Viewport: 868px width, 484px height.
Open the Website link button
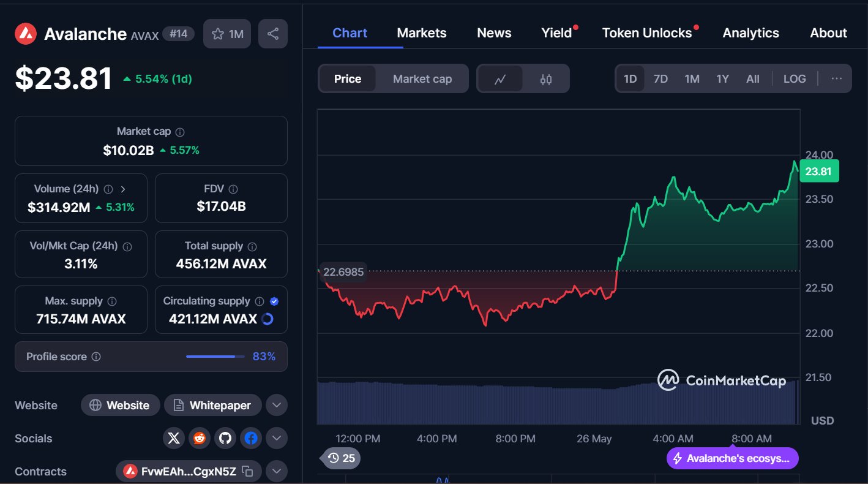click(121, 405)
